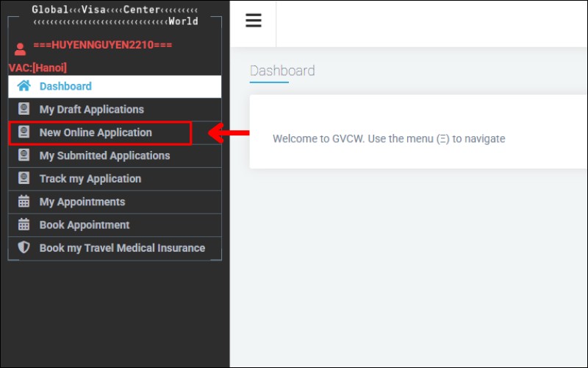Click the red user profile icon
The width and height of the screenshot is (588, 368).
pyautogui.click(x=20, y=49)
